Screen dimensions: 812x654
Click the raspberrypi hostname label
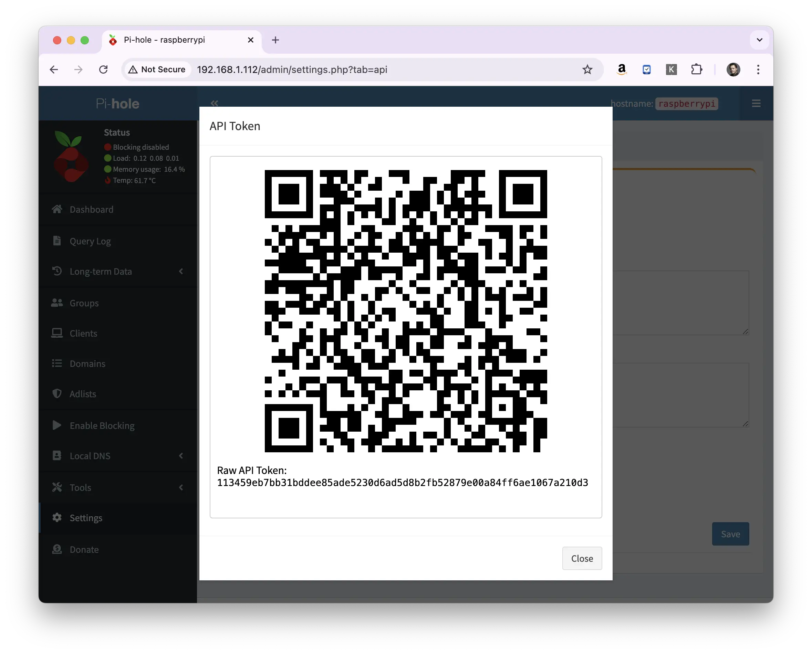(687, 104)
